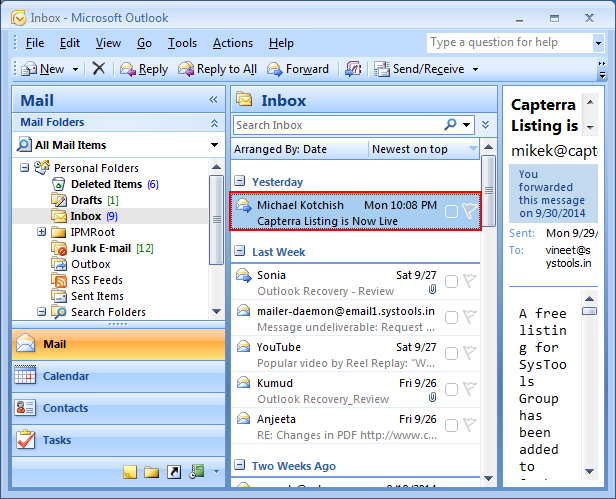Open the New button dropdown arrow
The height and width of the screenshot is (499, 616).
pos(75,70)
